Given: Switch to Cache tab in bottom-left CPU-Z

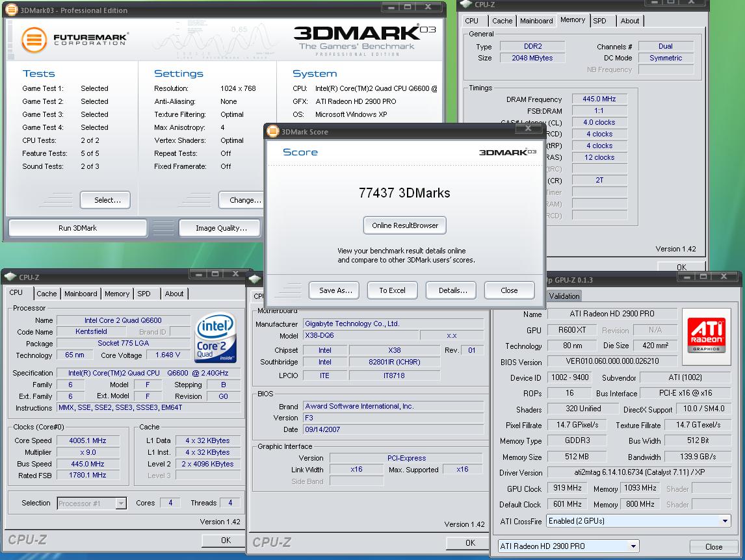Looking at the screenshot, I should click(47, 294).
